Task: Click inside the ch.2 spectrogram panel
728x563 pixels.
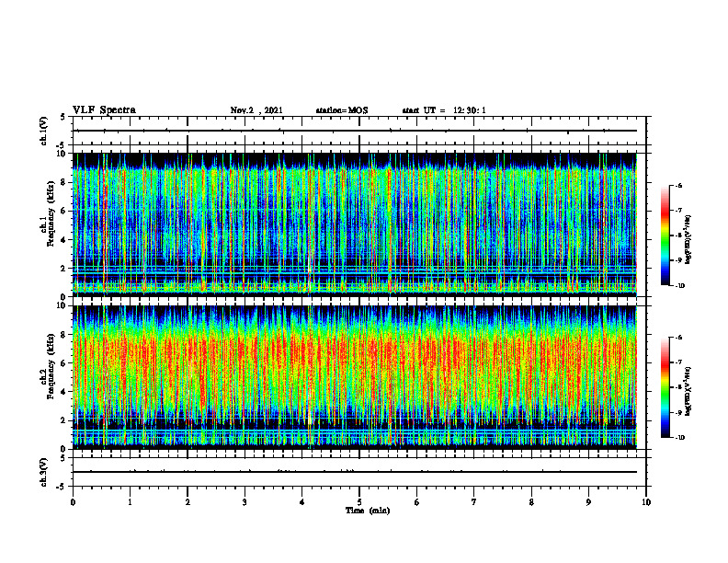Action: tap(355, 377)
